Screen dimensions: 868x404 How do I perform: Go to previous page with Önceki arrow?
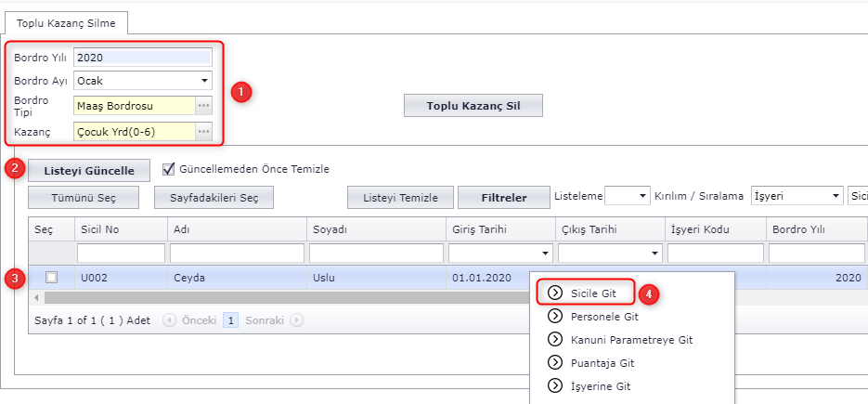[x=169, y=319]
